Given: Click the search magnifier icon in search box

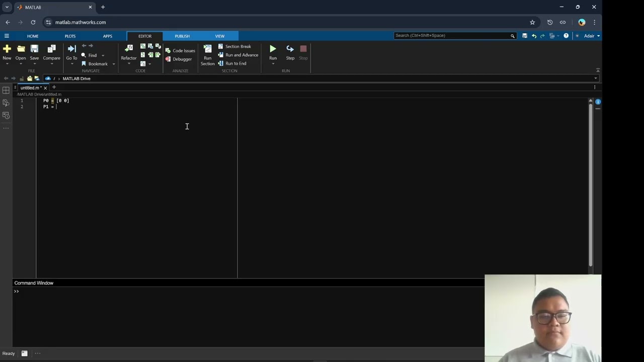Looking at the screenshot, I should tap(513, 36).
